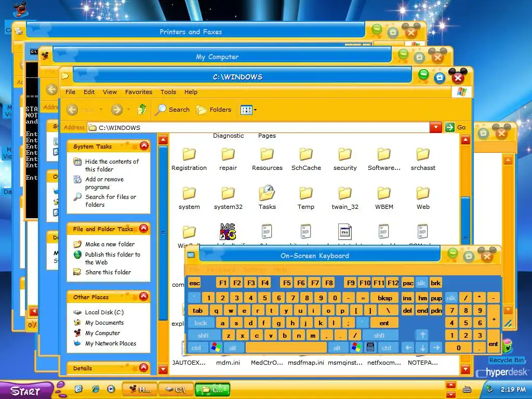Select the Web folder
Viewport: 532px width, 399px height.
[x=423, y=198]
